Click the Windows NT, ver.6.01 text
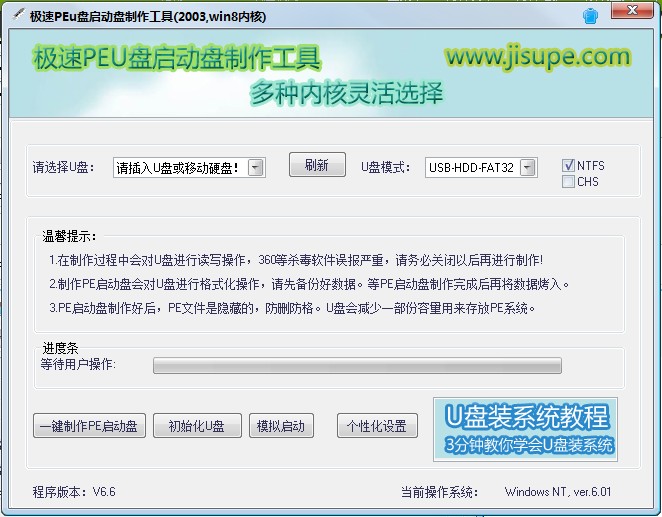 558,492
